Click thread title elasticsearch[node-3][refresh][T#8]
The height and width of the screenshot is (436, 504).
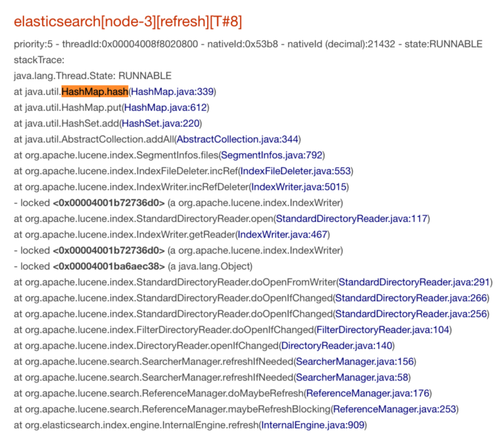click(x=128, y=22)
